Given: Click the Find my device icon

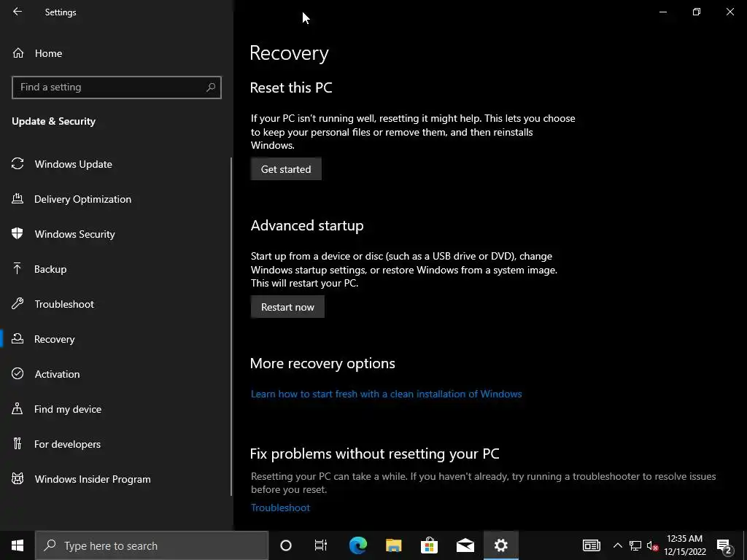Looking at the screenshot, I should click(18, 408).
